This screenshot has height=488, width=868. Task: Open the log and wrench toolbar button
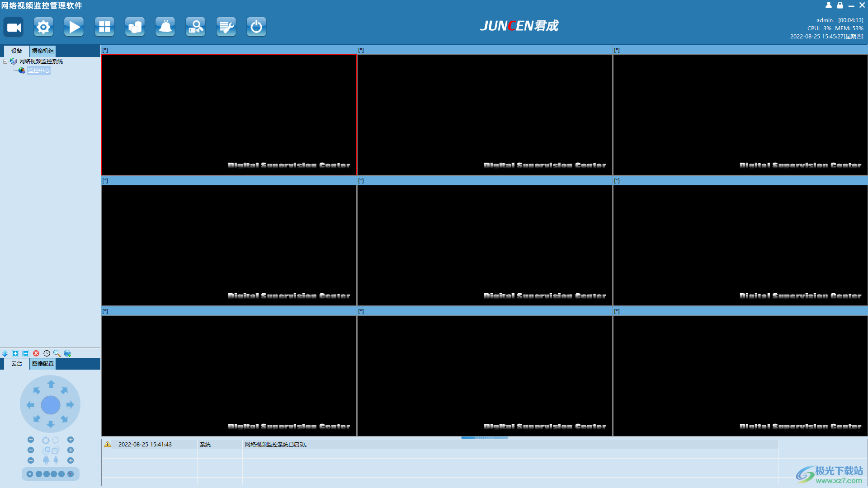click(x=226, y=27)
